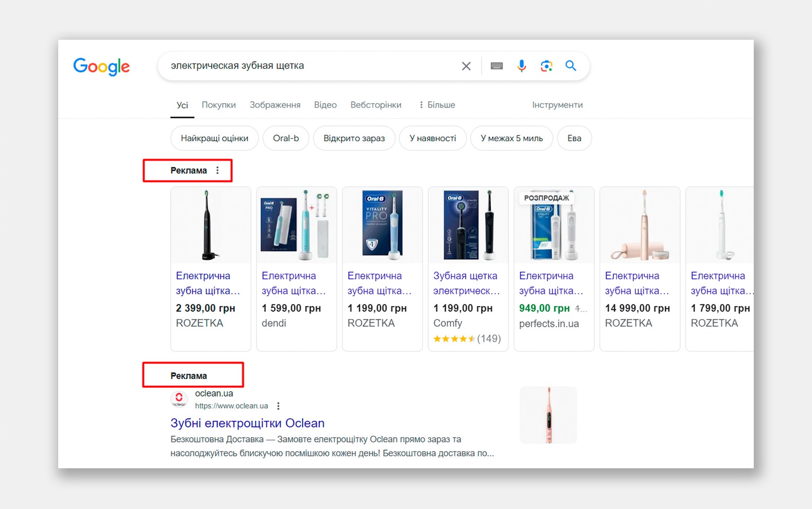The height and width of the screenshot is (509, 812).
Task: Open product title link above 14 999,00 грн
Action: pos(637,283)
